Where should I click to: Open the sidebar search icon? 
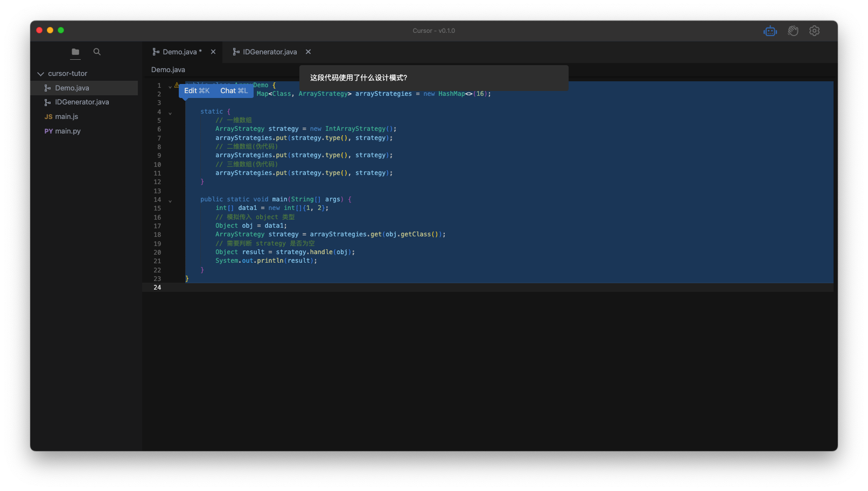97,52
